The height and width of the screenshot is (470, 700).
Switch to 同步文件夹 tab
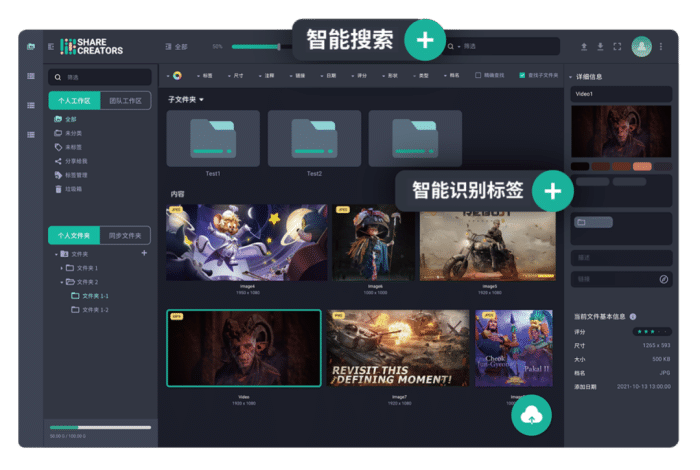(125, 235)
